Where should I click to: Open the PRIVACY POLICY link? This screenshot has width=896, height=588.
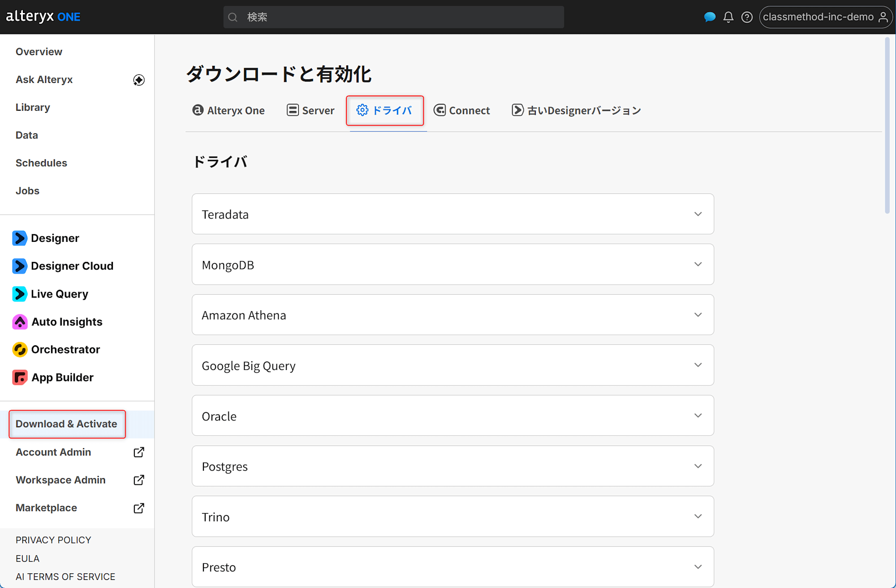click(x=53, y=540)
